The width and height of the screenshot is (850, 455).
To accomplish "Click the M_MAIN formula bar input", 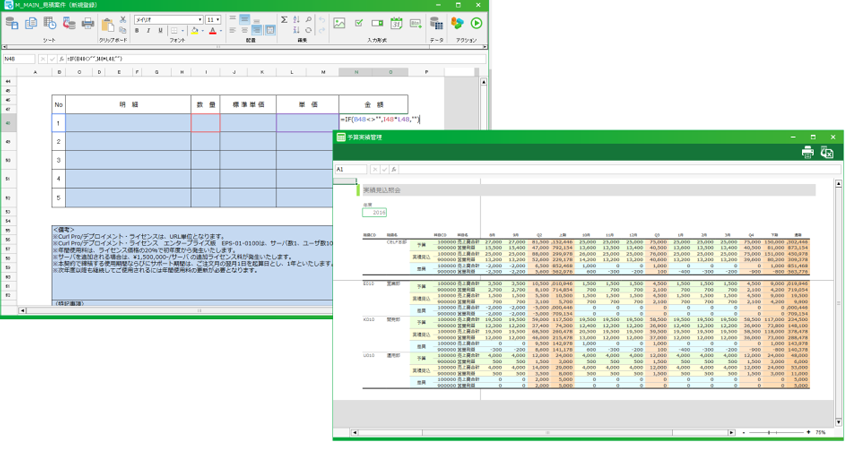I will point(276,59).
